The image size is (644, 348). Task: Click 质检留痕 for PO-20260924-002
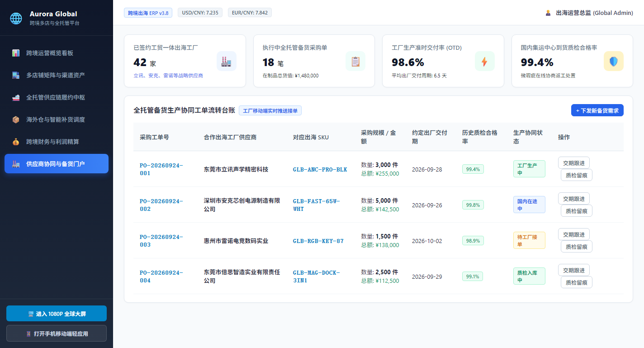[x=577, y=211]
